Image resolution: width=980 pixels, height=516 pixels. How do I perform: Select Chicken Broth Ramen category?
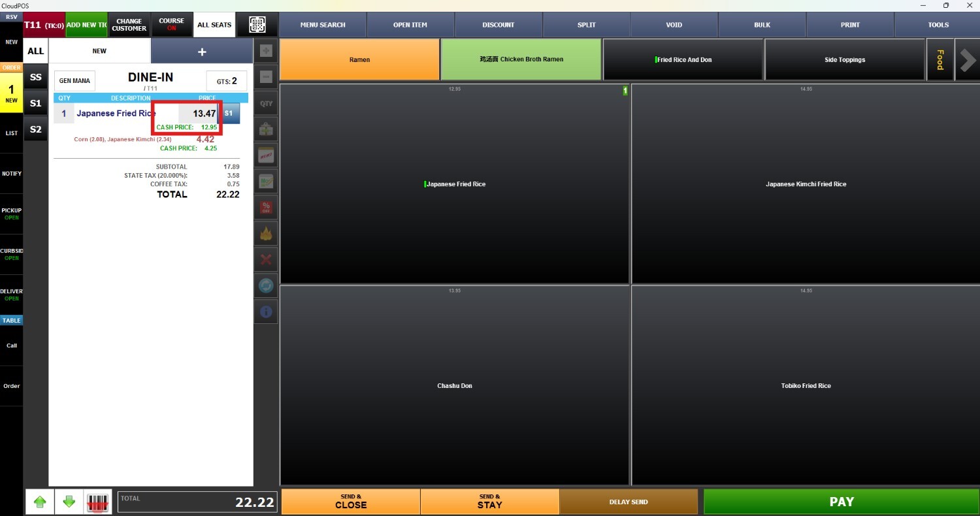(521, 59)
